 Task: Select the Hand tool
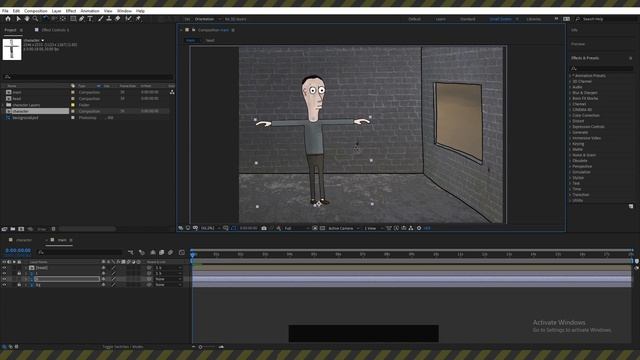coord(27,19)
